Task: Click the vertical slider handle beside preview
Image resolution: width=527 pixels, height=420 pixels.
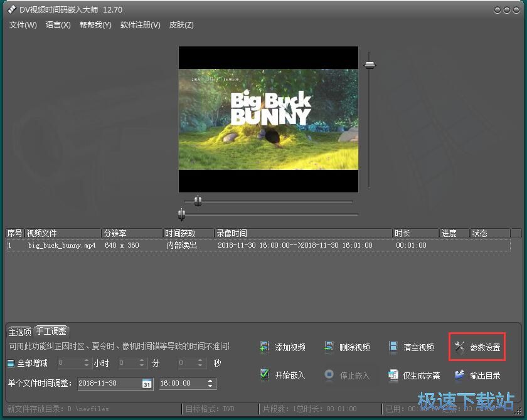Action: pos(370,65)
